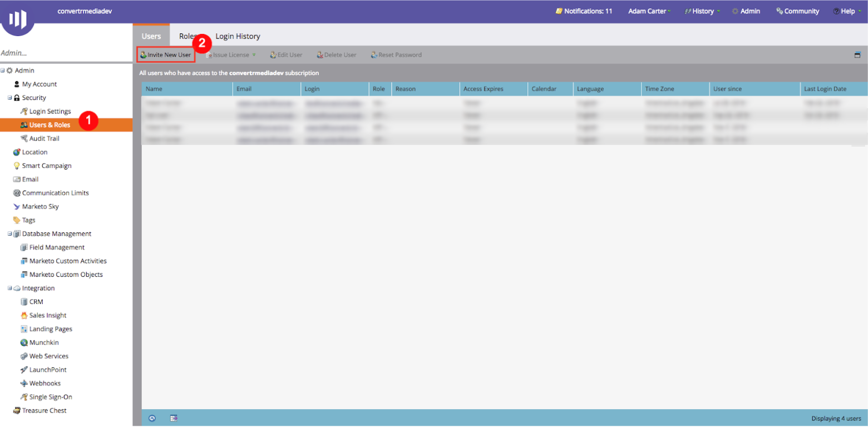Open Field Management
This screenshot has width=868, height=428.
pos(52,247)
